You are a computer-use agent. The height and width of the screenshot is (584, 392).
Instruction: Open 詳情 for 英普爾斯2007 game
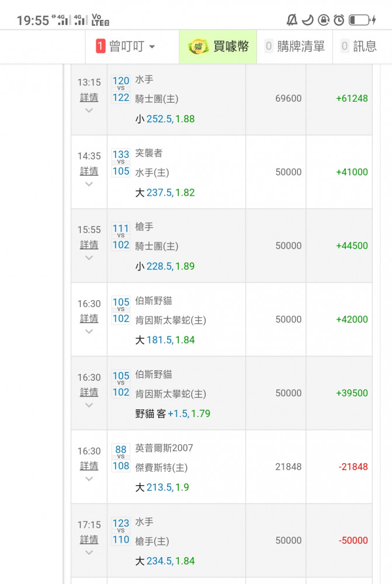[x=89, y=465]
